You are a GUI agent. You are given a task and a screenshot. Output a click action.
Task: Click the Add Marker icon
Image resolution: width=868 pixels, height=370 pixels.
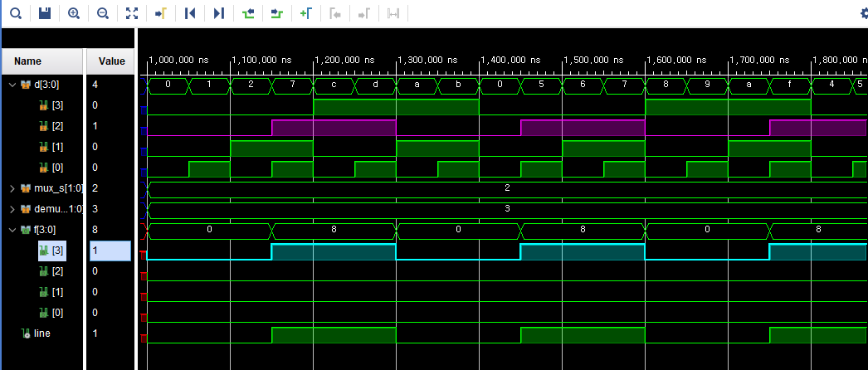(305, 12)
